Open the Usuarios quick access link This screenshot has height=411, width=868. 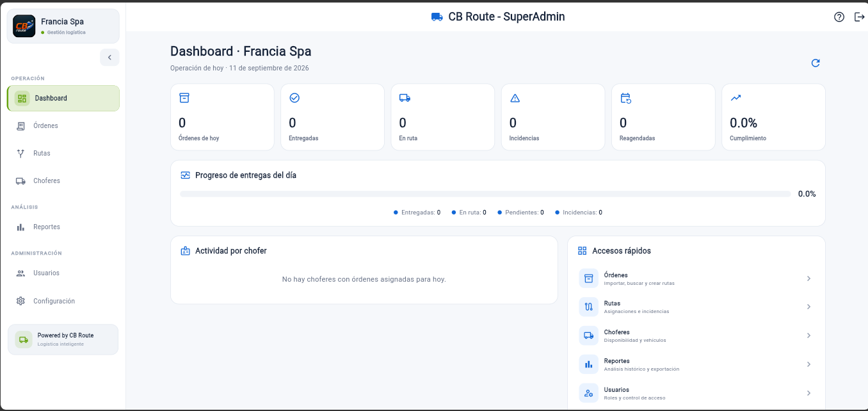[696, 393]
